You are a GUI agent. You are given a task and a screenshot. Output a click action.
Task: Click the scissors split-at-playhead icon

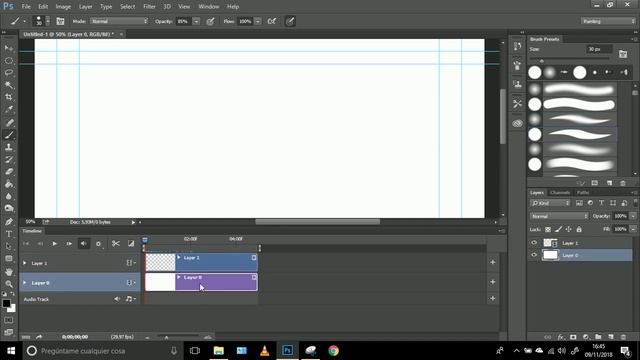click(116, 244)
